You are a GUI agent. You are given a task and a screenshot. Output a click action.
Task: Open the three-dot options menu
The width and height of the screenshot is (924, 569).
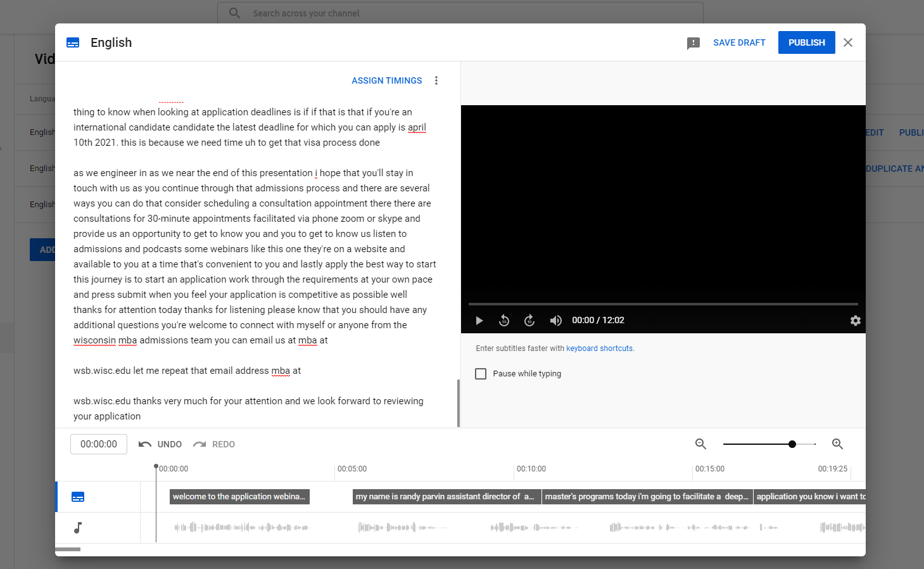pyautogui.click(x=436, y=80)
